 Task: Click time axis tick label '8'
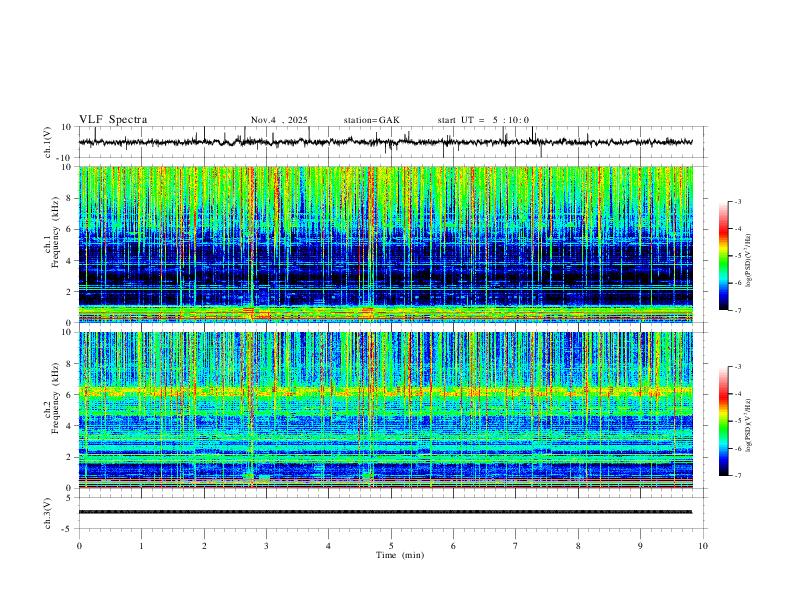(578, 546)
